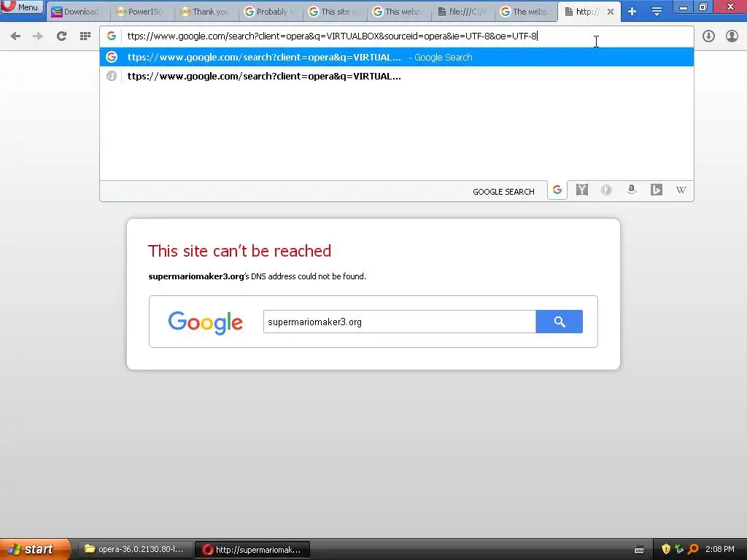The height and width of the screenshot is (560, 747).
Task: Choose Yahoo search engine icon
Action: [x=581, y=190]
